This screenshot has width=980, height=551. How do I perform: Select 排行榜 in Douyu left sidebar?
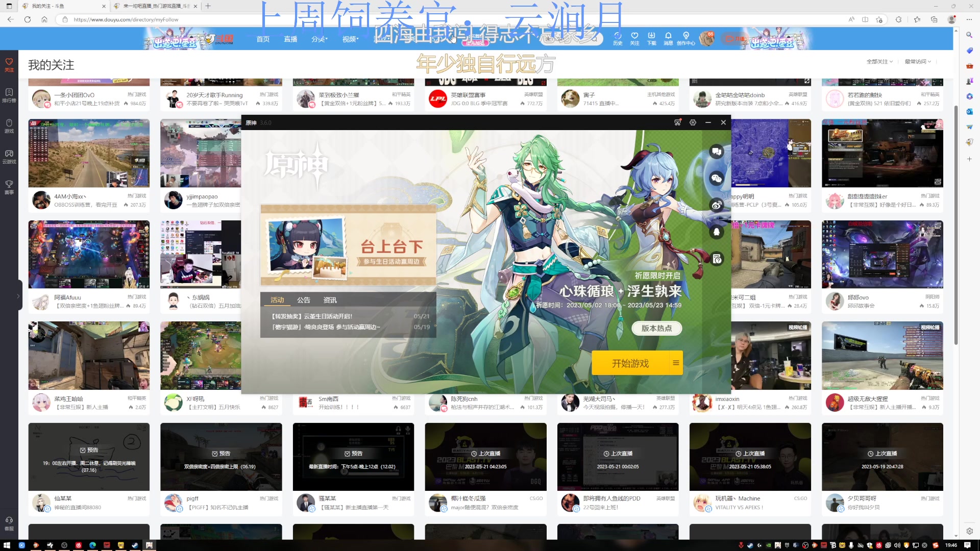[9, 95]
